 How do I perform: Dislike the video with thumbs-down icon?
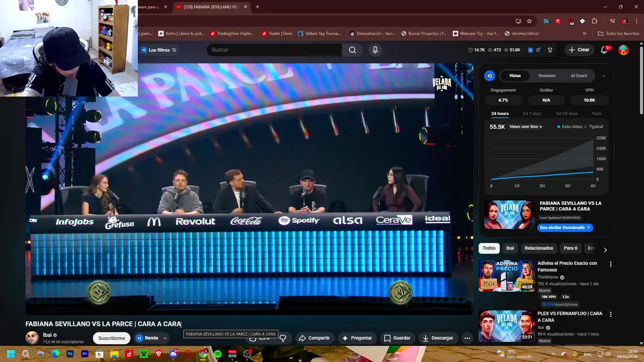point(283,338)
